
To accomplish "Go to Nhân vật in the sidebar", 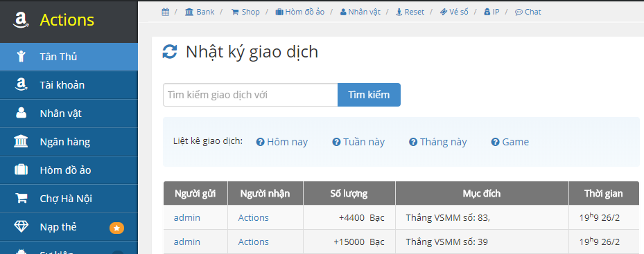I will 69,114.
